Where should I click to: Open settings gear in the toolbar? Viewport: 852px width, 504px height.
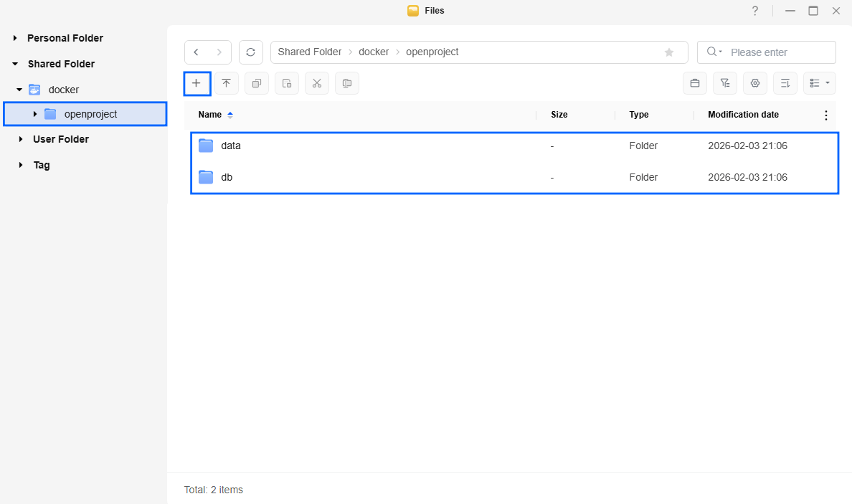[x=754, y=83]
